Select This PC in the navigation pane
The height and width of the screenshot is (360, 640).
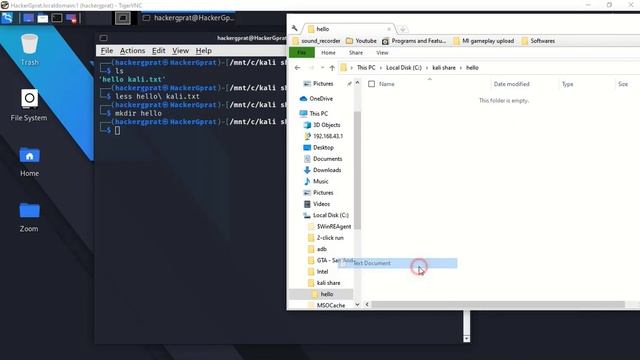click(314, 113)
